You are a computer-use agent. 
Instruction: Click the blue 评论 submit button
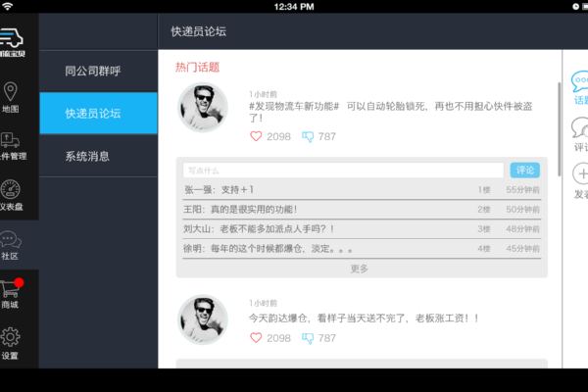[x=524, y=170]
